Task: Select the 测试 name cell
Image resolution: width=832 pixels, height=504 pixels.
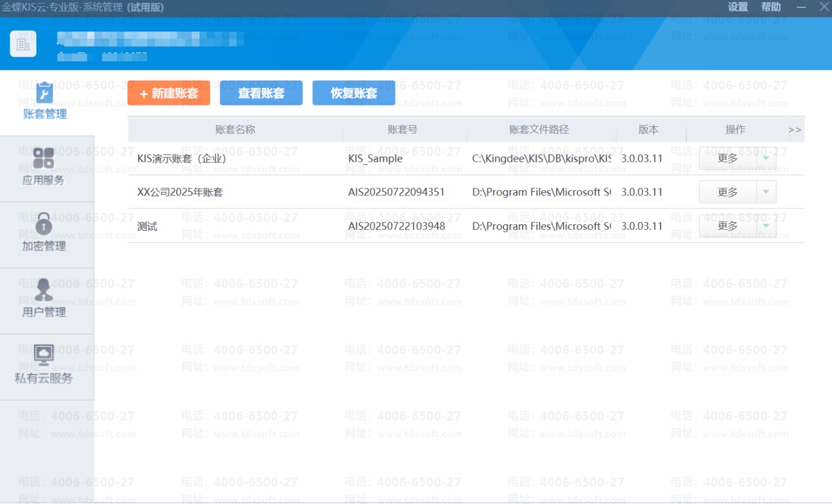Action: [x=147, y=226]
